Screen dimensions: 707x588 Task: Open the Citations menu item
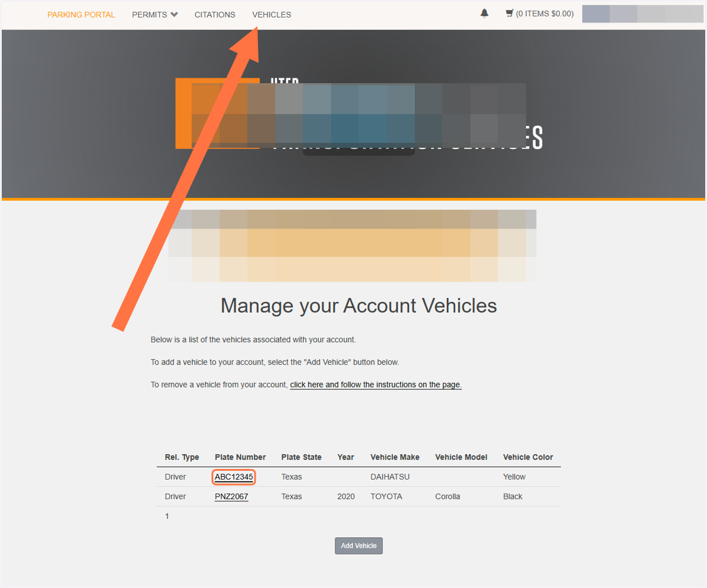pyautogui.click(x=215, y=15)
